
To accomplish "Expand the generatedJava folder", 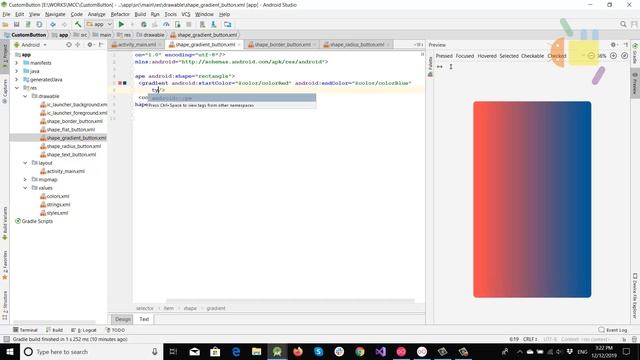I will pyautogui.click(x=17, y=80).
